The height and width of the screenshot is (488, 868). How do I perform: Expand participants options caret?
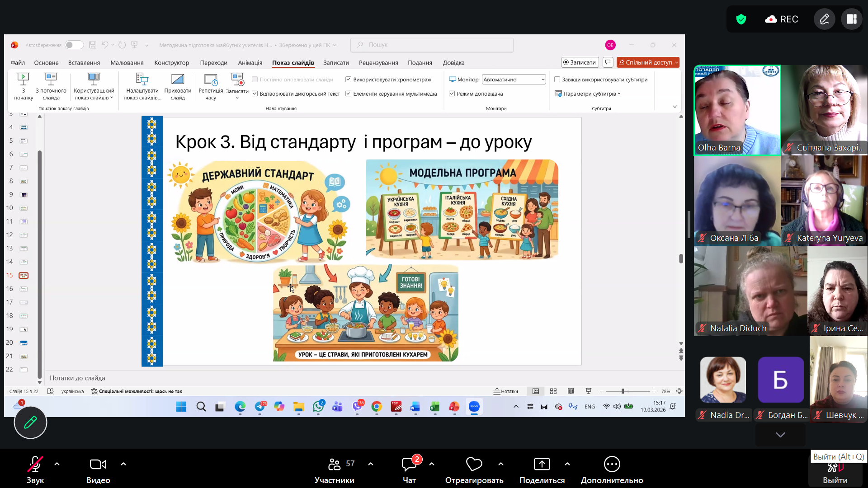click(x=371, y=464)
